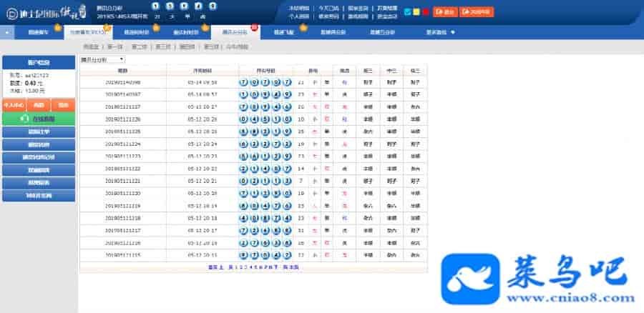This screenshot has height=313, width=644.
Task: Toggle the checked blue theme box
Action: point(407,12)
